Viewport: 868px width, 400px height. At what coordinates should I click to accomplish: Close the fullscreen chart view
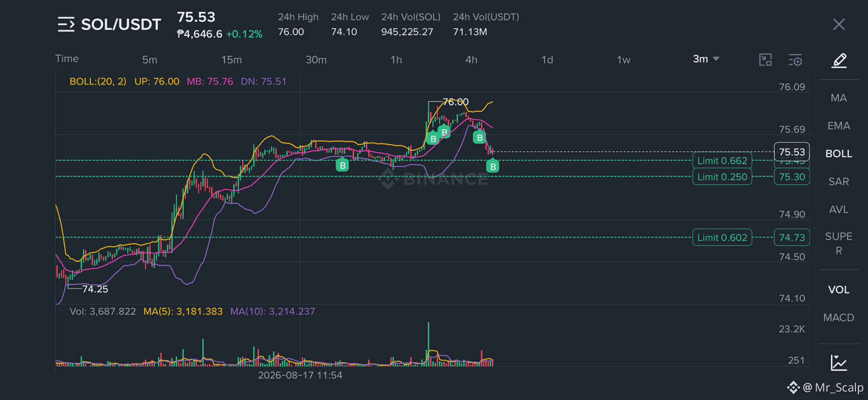839,24
